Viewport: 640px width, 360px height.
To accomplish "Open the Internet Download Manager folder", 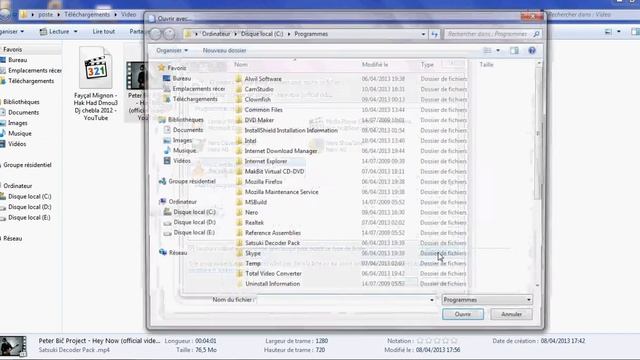I will [x=281, y=151].
